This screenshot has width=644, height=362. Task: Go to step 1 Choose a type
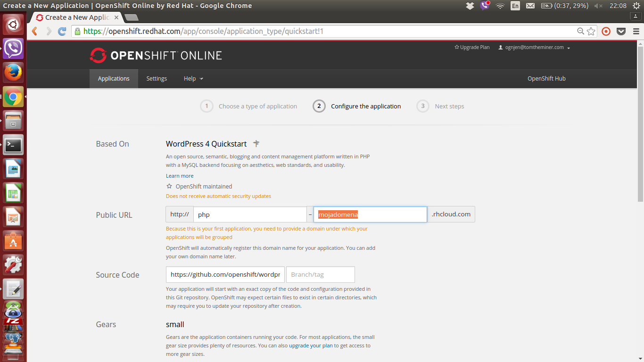pyautogui.click(x=248, y=106)
